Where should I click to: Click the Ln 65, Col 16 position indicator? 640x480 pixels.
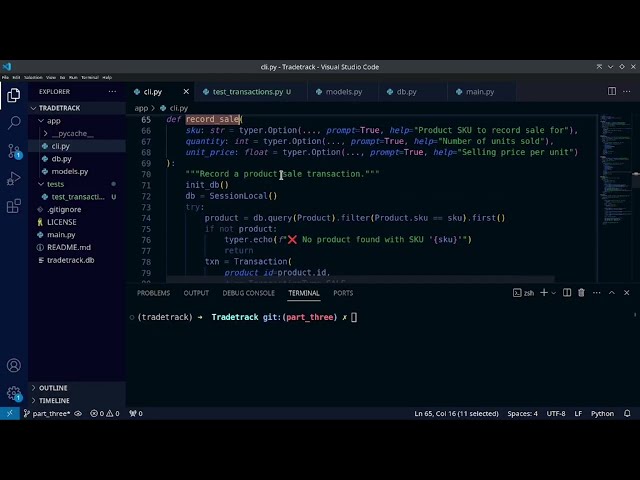click(x=456, y=413)
